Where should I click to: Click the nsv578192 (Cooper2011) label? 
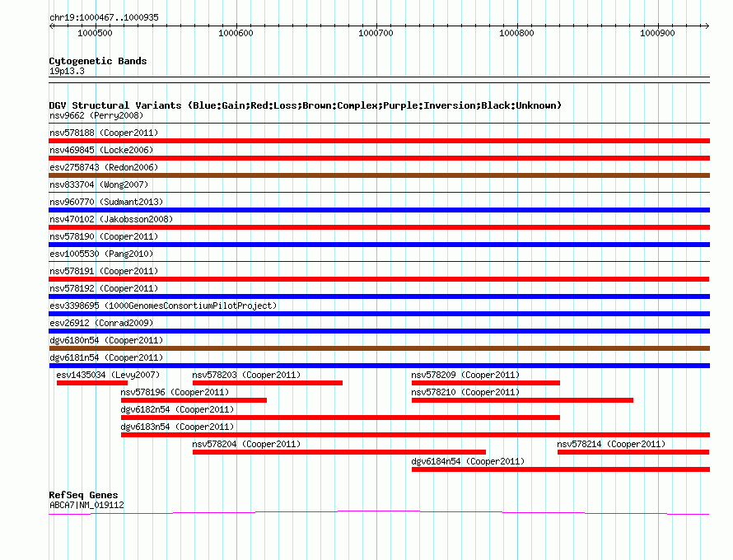coord(104,288)
